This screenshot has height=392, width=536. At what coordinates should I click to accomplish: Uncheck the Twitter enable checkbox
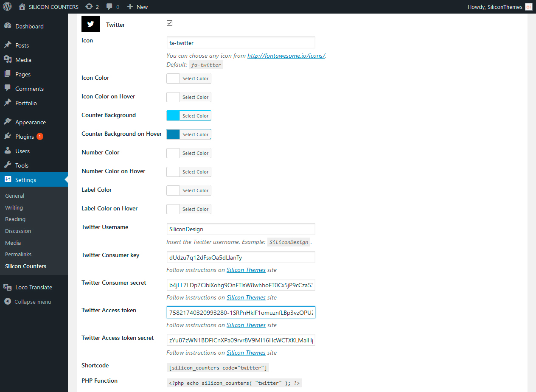point(169,23)
